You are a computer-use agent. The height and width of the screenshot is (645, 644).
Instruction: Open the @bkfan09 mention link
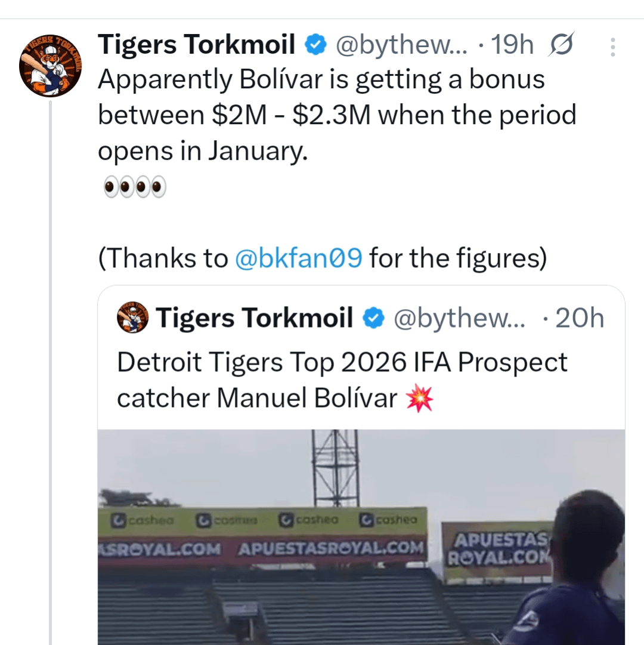point(298,259)
